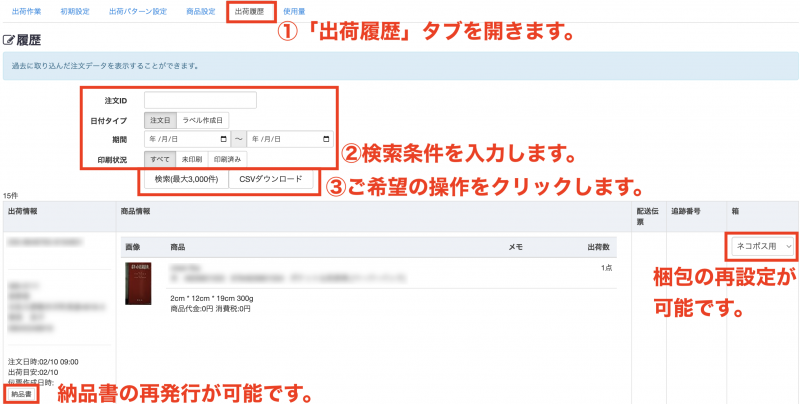Select 注文日 as the date type

(x=161, y=120)
